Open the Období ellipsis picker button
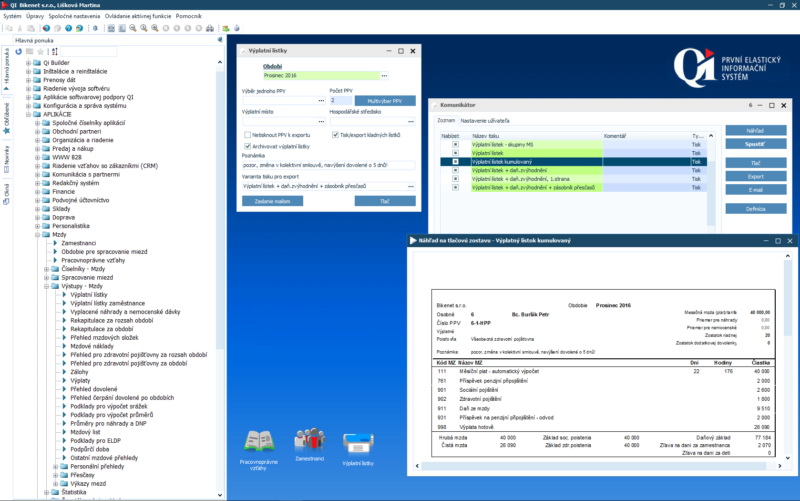800x501 pixels. [384, 76]
